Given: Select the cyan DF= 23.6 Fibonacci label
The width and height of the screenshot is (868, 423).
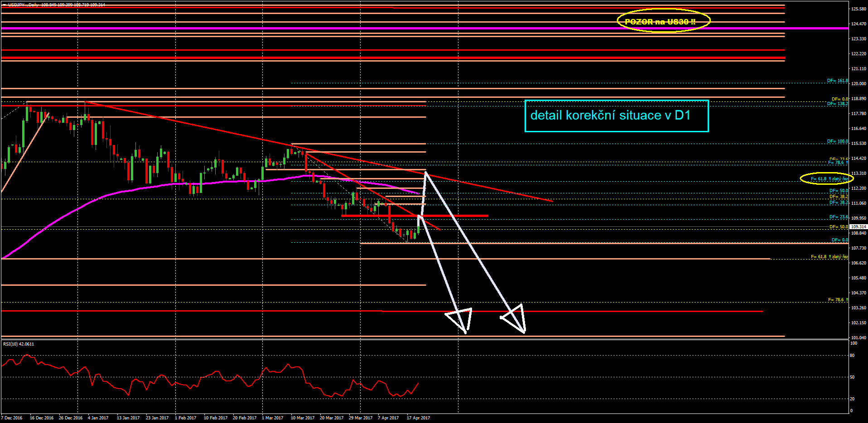Looking at the screenshot, I should pyautogui.click(x=838, y=217).
